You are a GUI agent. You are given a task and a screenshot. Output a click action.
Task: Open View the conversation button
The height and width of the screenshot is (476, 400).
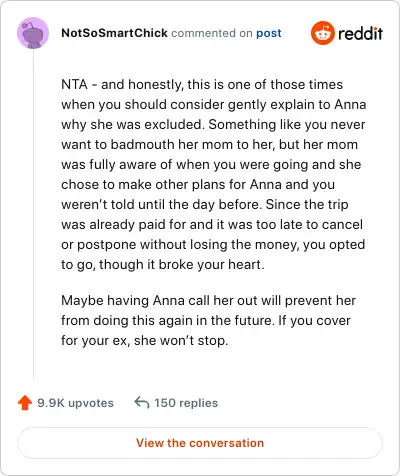tap(200, 443)
